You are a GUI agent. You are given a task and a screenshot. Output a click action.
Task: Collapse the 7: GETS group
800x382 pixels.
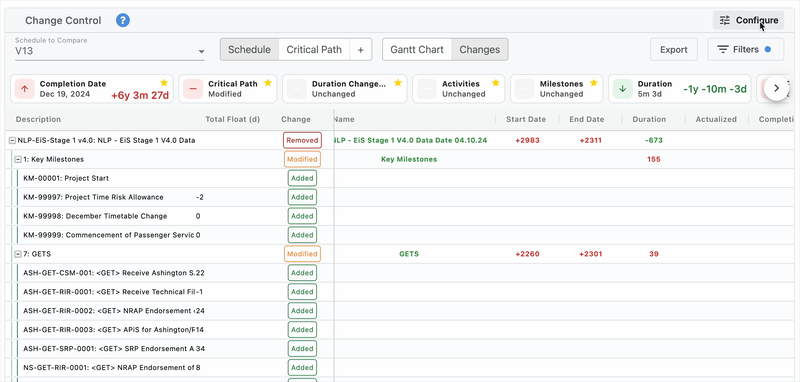click(18, 254)
